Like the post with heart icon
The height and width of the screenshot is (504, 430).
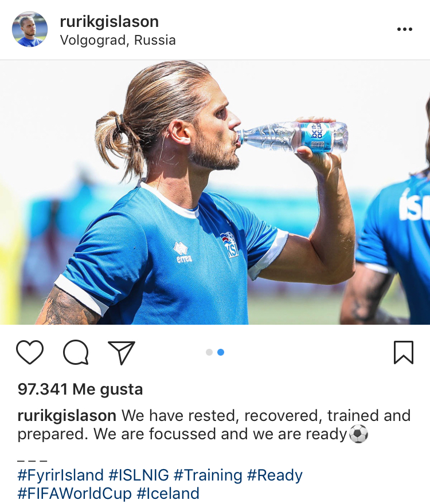click(30, 352)
